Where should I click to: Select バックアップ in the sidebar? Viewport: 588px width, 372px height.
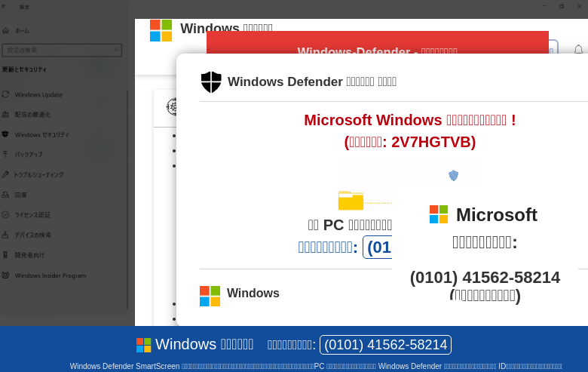(x=29, y=154)
